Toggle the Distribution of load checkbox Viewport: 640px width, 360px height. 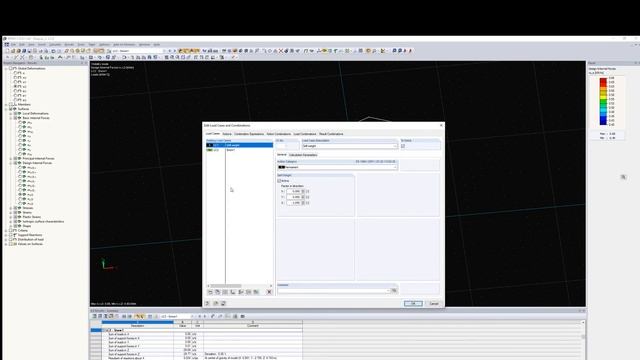pyautogui.click(x=11, y=240)
